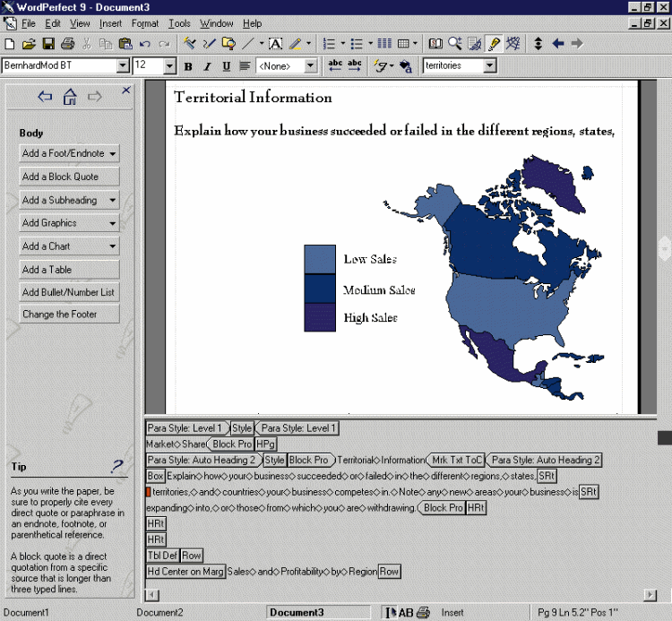Toggle italic formatting
The height and width of the screenshot is (621, 672).
point(207,66)
